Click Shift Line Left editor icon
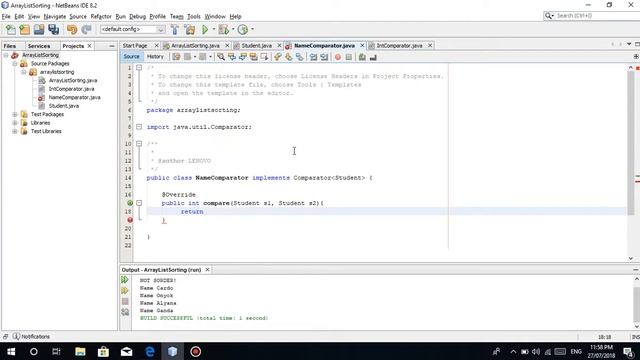This screenshot has height=360, width=640. (x=313, y=57)
